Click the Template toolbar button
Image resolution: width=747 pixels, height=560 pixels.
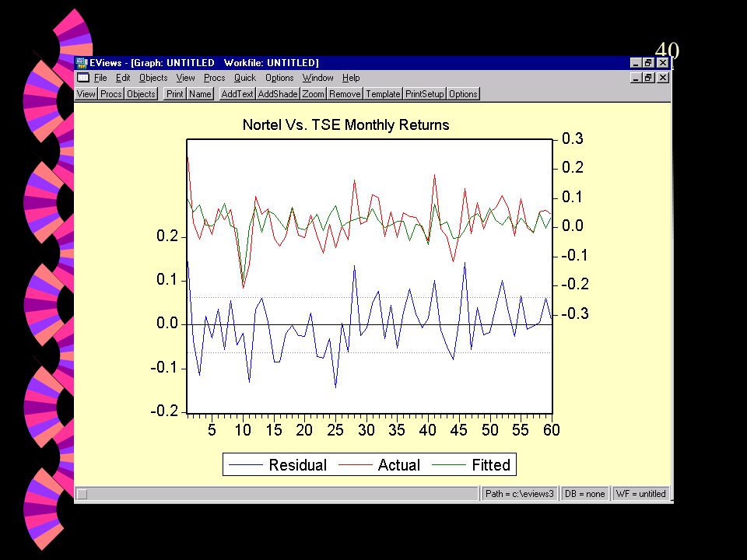point(383,94)
